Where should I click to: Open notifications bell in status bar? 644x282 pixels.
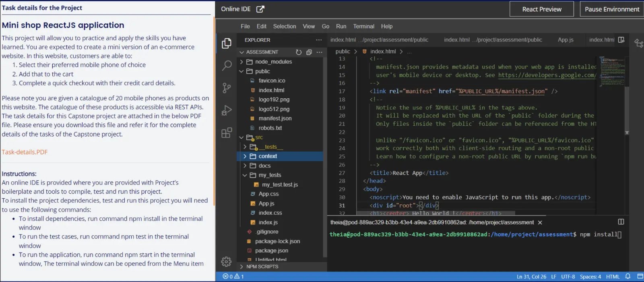point(627,276)
